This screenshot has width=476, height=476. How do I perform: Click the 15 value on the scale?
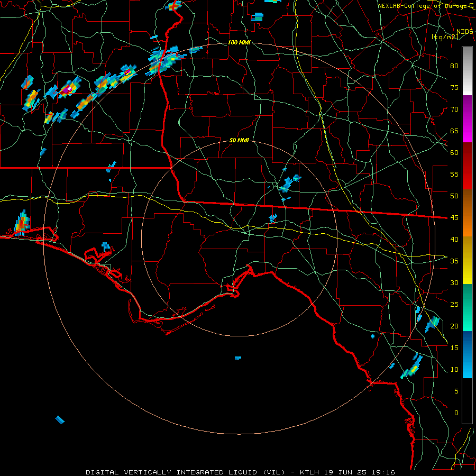tap(454, 347)
